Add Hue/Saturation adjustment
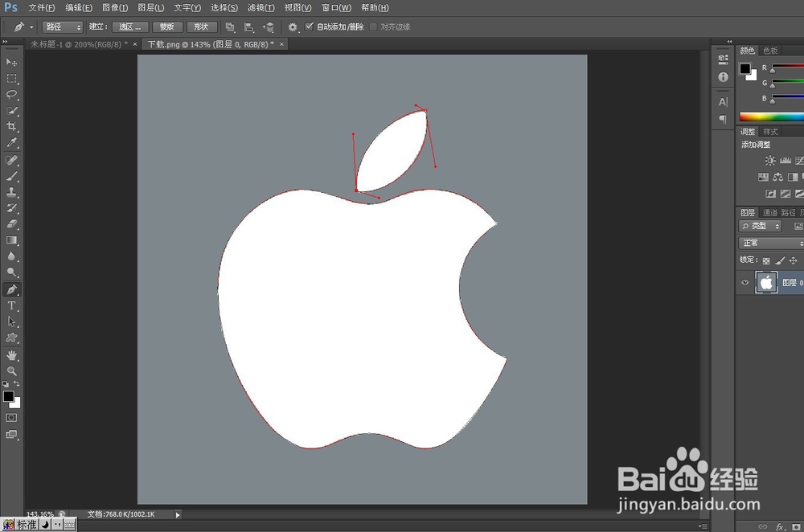This screenshot has width=804, height=532. (x=763, y=177)
